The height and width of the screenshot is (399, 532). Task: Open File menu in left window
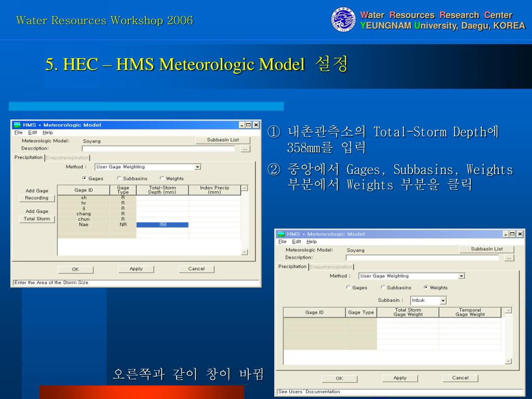point(18,132)
